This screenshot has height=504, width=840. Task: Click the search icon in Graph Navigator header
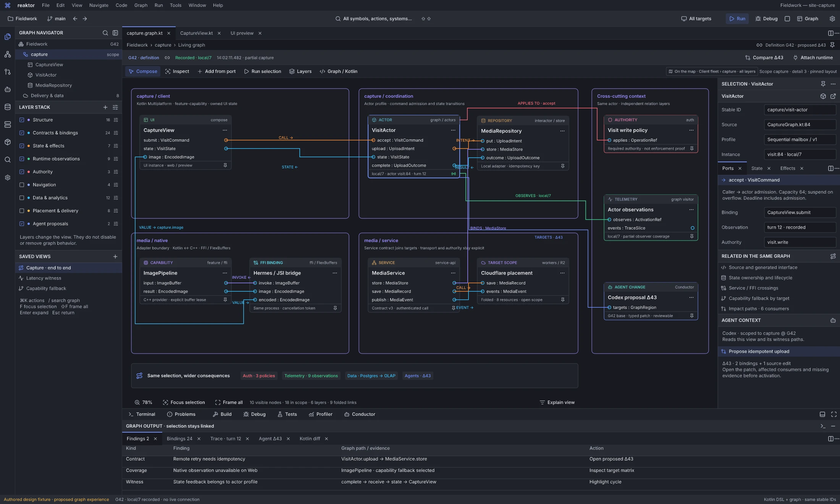[105, 33]
